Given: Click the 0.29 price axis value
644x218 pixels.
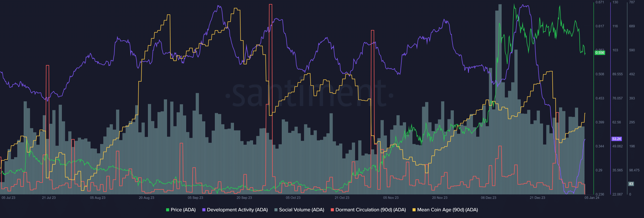Looking at the screenshot, I should [x=599, y=170].
